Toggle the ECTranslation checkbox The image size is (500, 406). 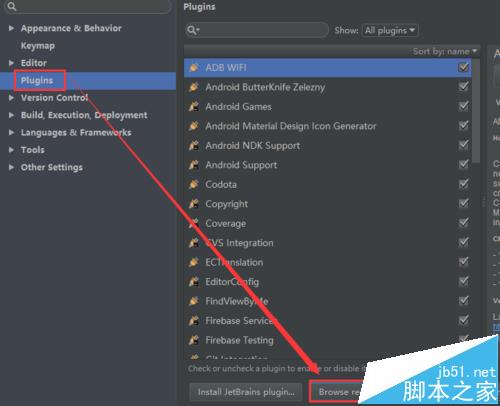pos(464,262)
